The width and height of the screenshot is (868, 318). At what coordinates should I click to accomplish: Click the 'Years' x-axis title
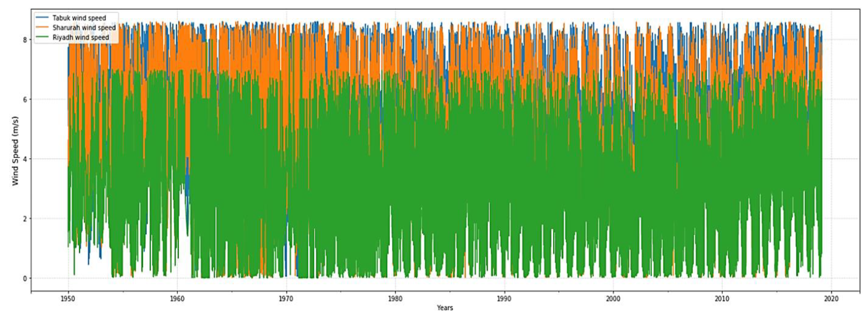click(445, 308)
